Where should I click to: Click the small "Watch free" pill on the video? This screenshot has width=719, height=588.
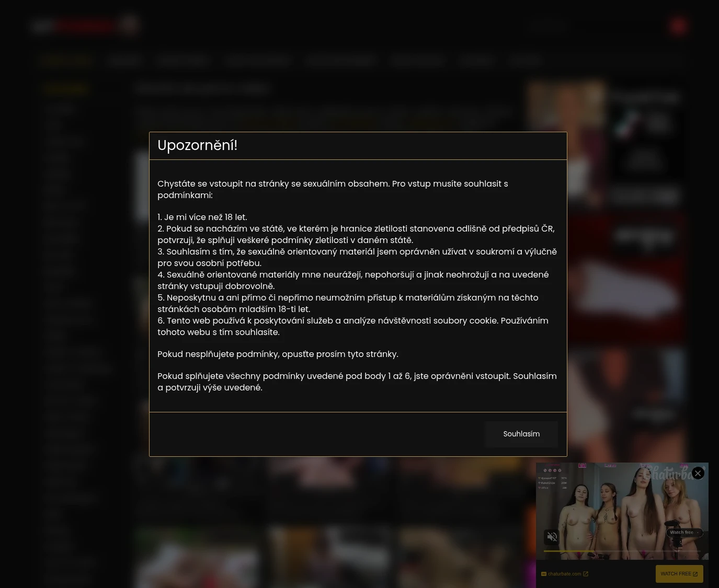coord(684,533)
